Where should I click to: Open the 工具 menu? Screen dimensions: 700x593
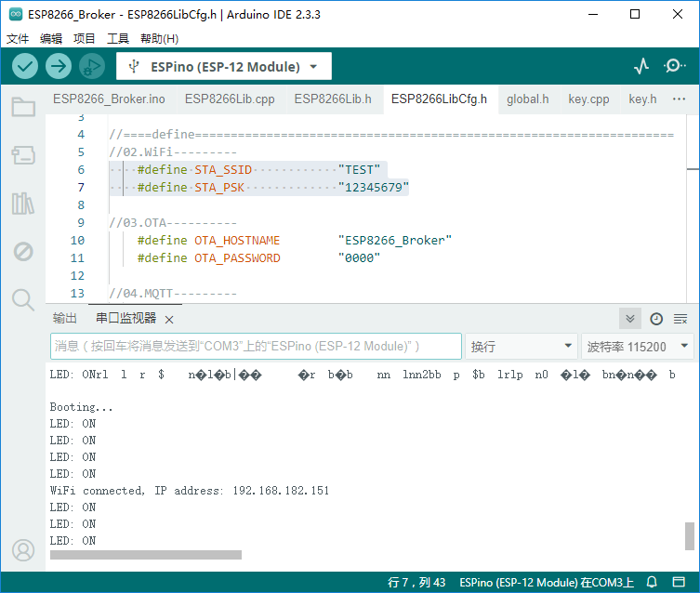(118, 39)
